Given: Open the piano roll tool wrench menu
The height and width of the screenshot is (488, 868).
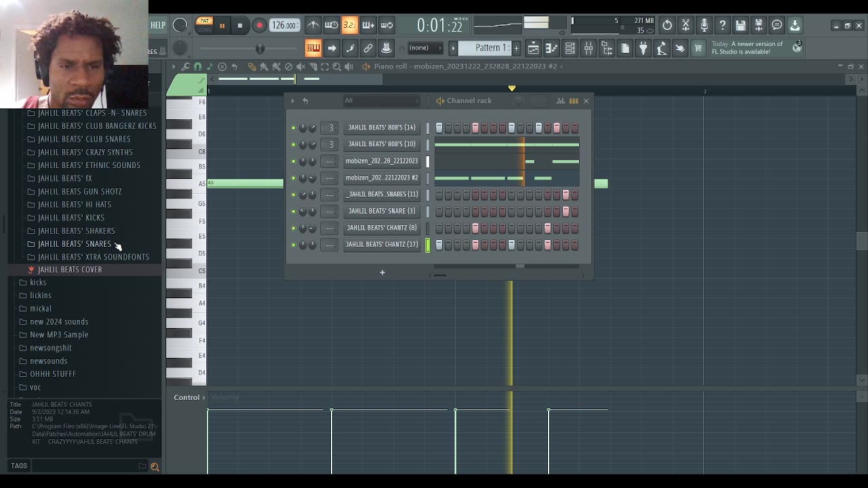Looking at the screenshot, I should coord(185,66).
